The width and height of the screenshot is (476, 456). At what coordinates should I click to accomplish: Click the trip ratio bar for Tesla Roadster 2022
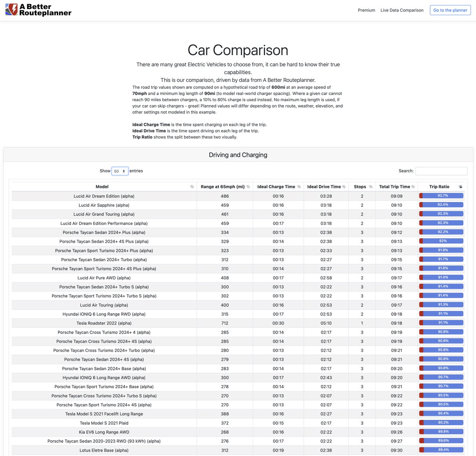441,323
